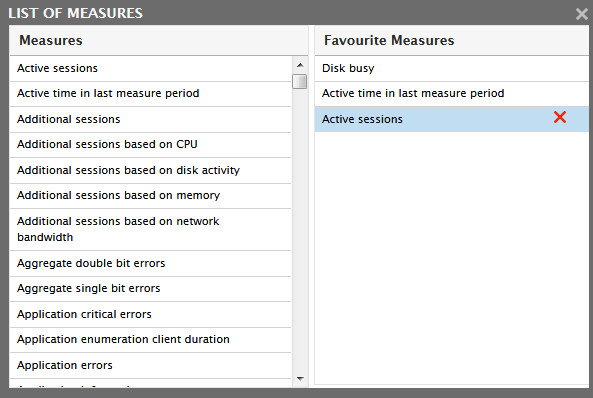The image size is (593, 398).
Task: Select Active time in last measure period in Measures
Action: tap(151, 93)
